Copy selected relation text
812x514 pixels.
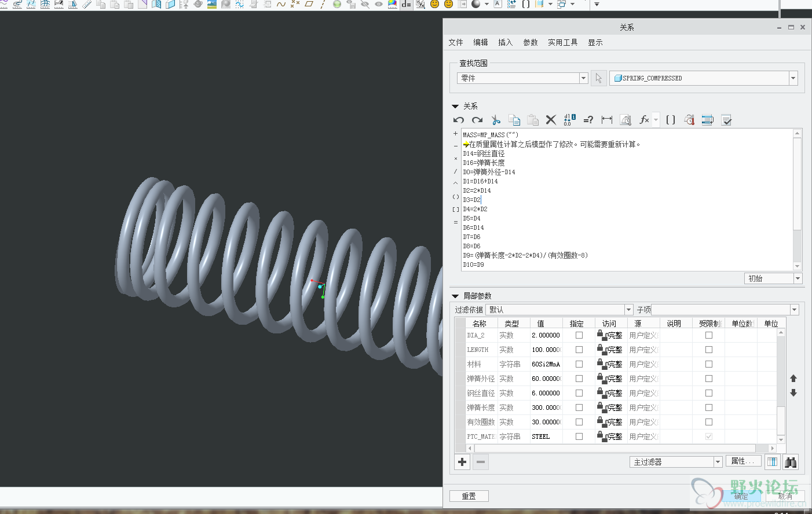(514, 120)
